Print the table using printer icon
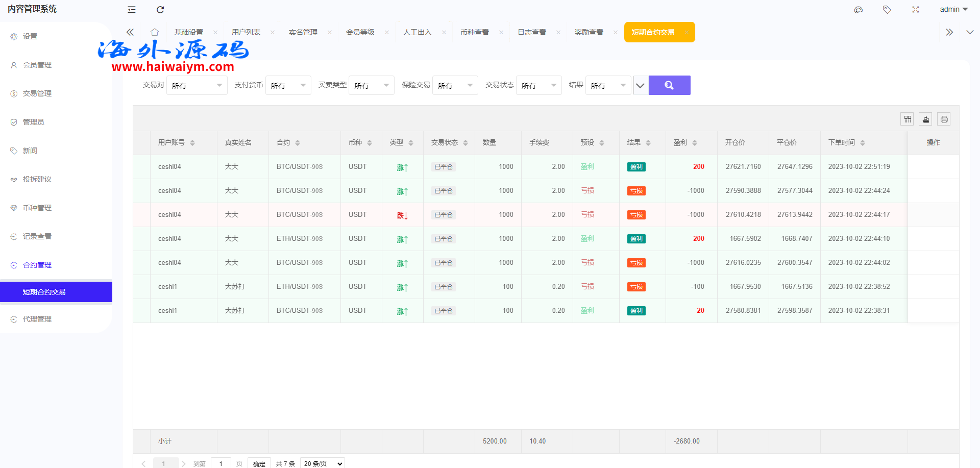The width and height of the screenshot is (980, 468). [x=944, y=119]
